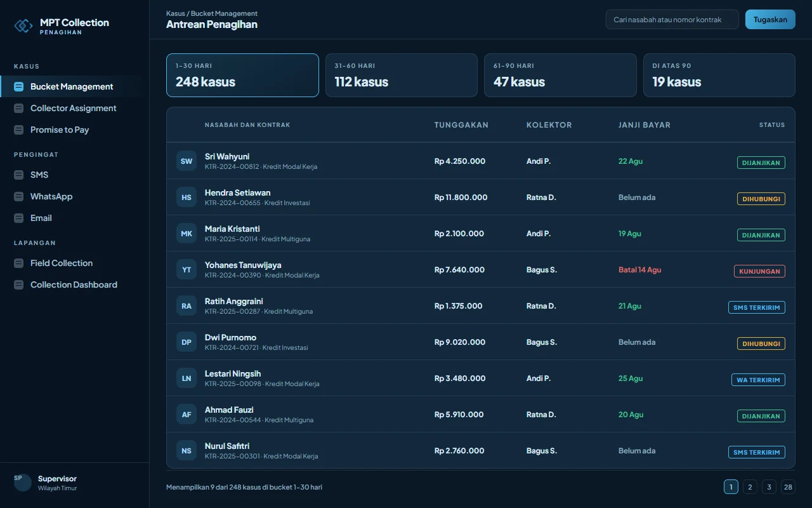Select the Promise to Pay sidebar icon
This screenshot has width=812, height=508.
tap(18, 130)
